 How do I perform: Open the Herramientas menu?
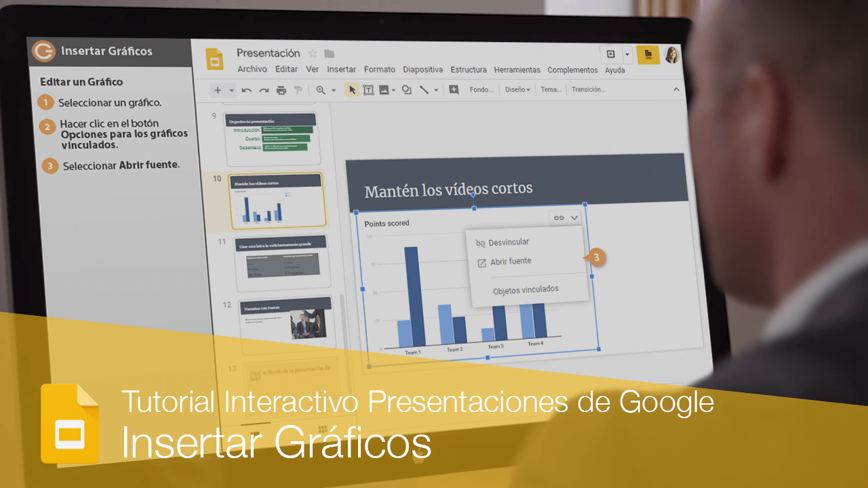(517, 70)
